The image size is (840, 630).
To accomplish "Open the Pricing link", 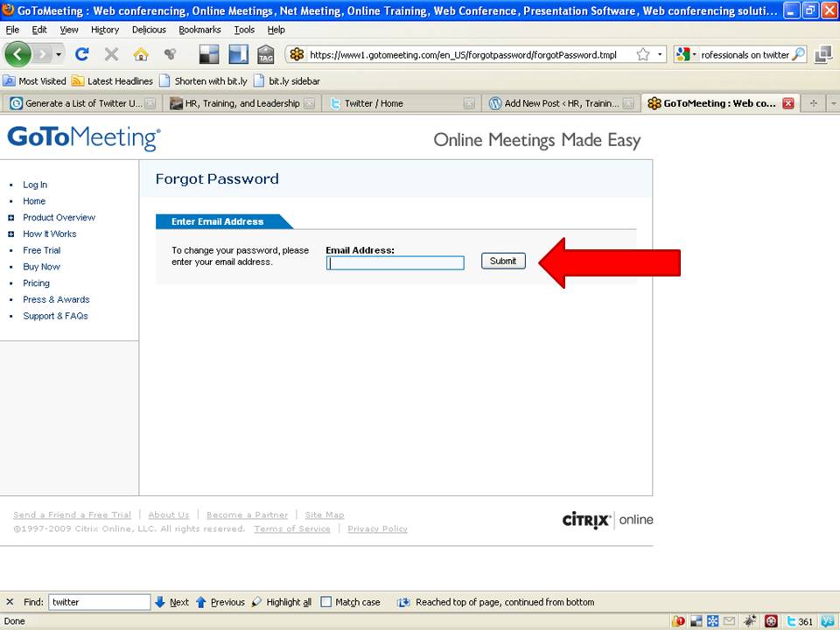I will point(36,283).
